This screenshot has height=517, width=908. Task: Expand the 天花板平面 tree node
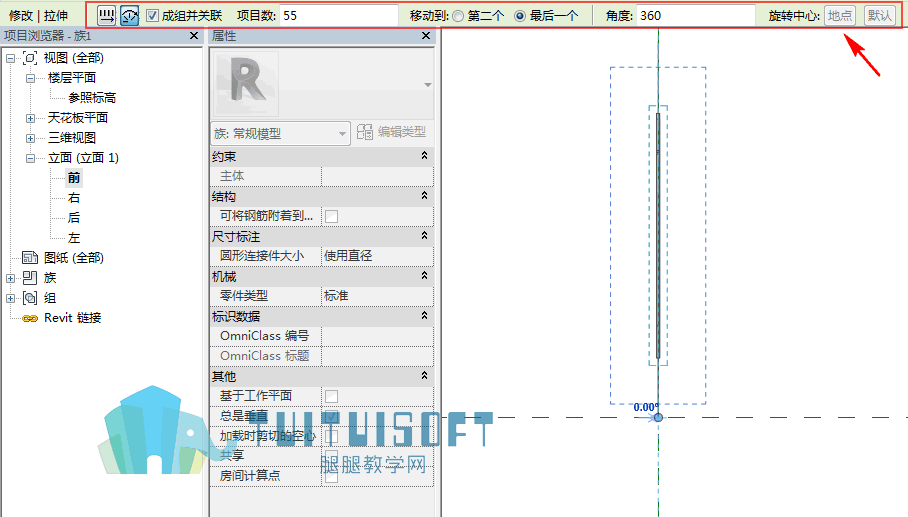click(30, 118)
